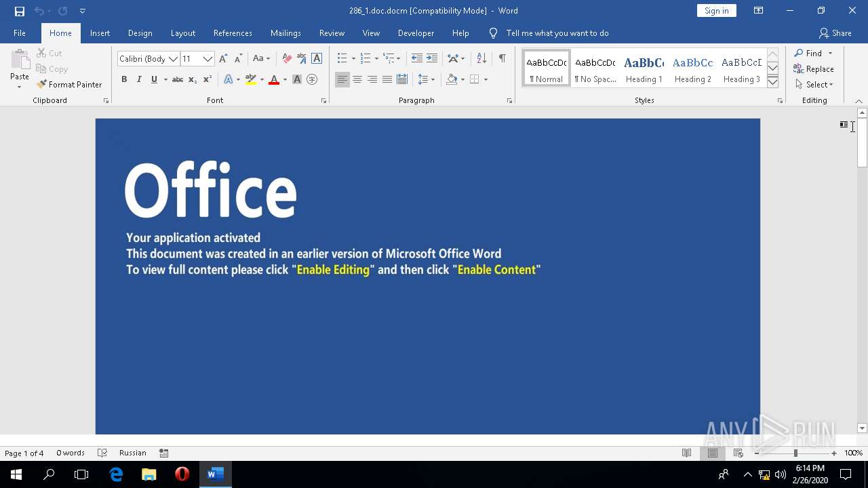Click the Bullets list icon
The width and height of the screenshot is (868, 488).
(342, 58)
